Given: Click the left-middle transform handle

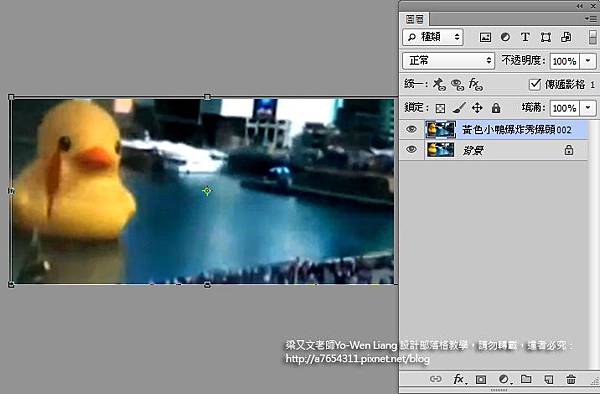Looking at the screenshot, I should pyautogui.click(x=11, y=190).
